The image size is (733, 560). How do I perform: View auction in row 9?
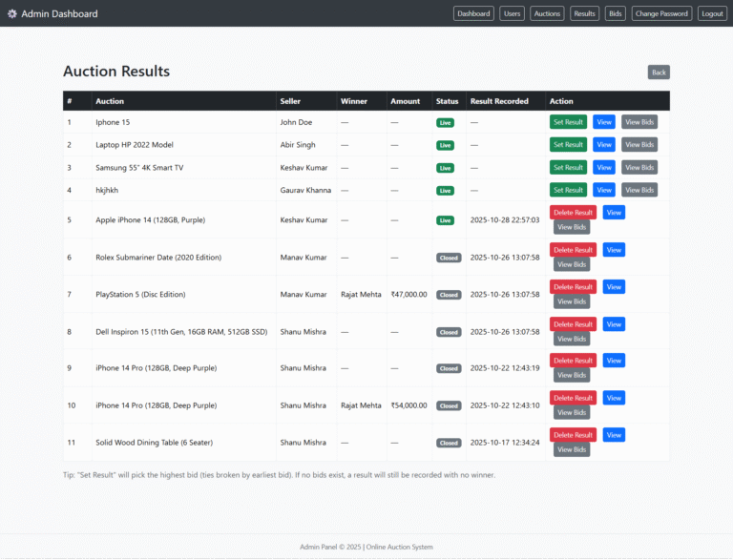614,361
